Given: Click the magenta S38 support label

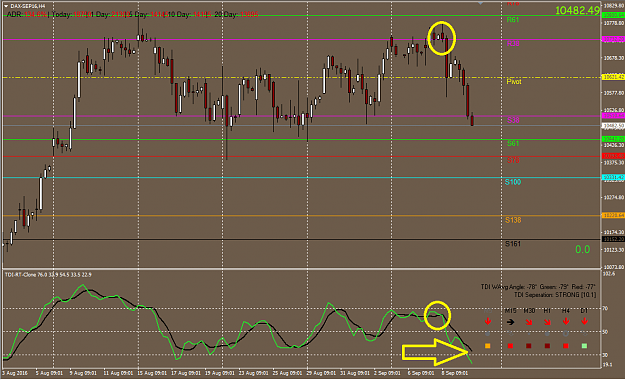Looking at the screenshot, I should tap(513, 120).
